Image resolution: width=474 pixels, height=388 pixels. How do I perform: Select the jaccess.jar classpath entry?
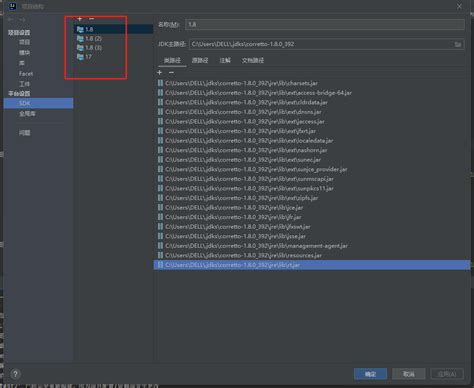tap(312, 121)
